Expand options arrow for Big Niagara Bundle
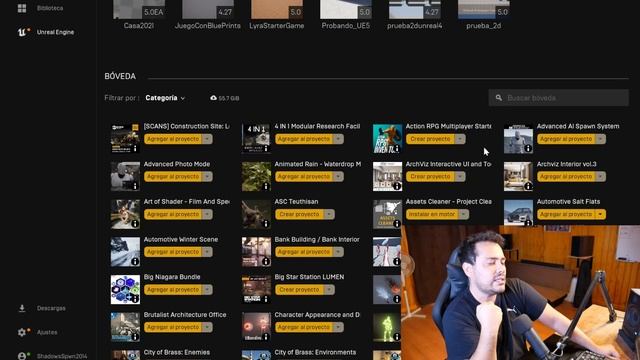 pos(207,290)
